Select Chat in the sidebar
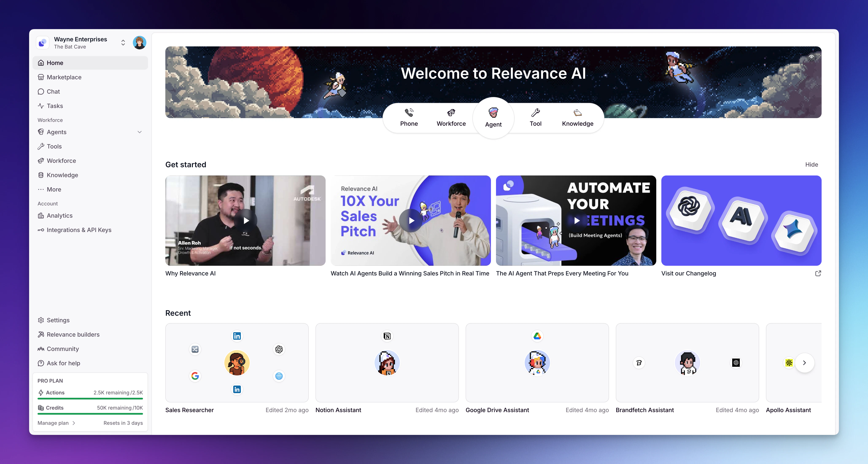The image size is (868, 464). tap(53, 91)
